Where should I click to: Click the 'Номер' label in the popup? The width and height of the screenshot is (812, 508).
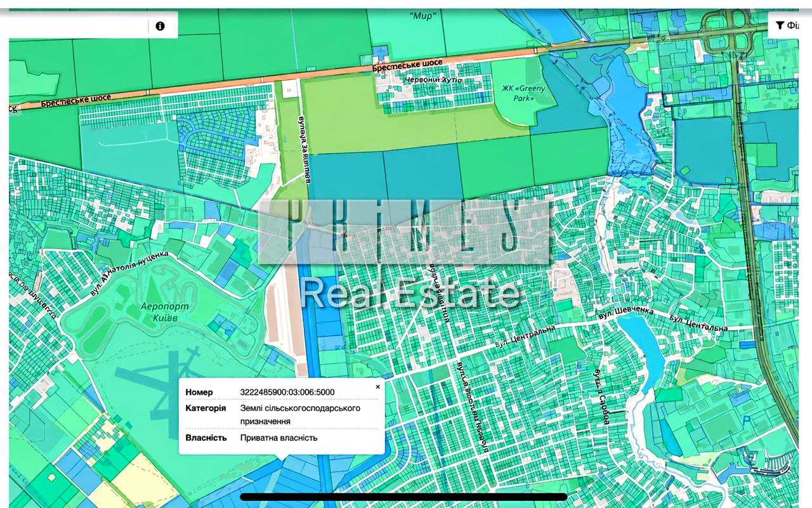[199, 392]
